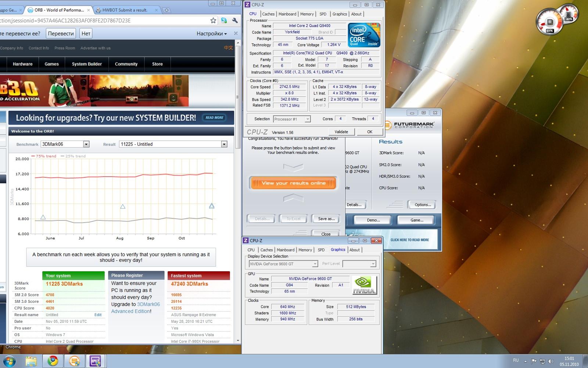The image size is (588, 368).
Task: Open the Games menu on the ORB site
Action: point(52,64)
